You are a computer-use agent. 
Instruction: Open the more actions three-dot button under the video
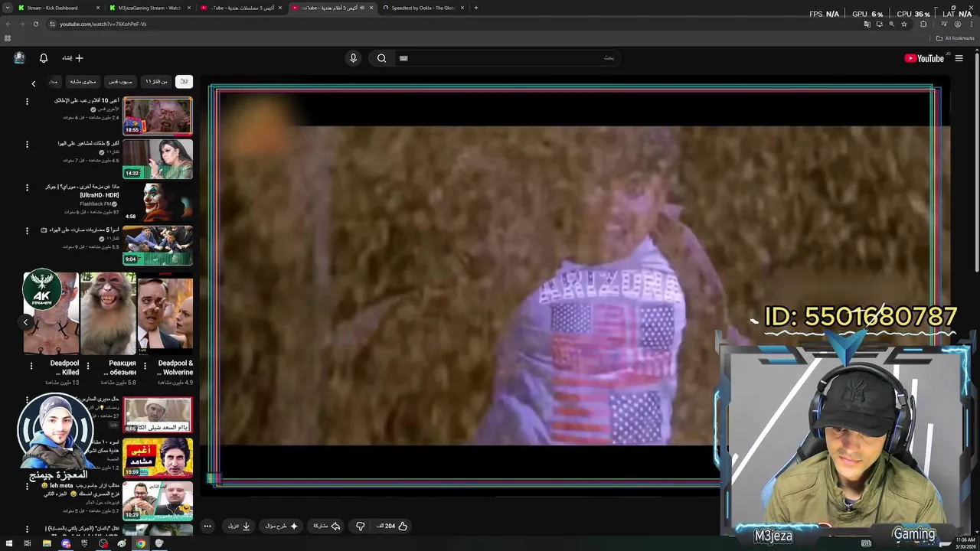207,526
